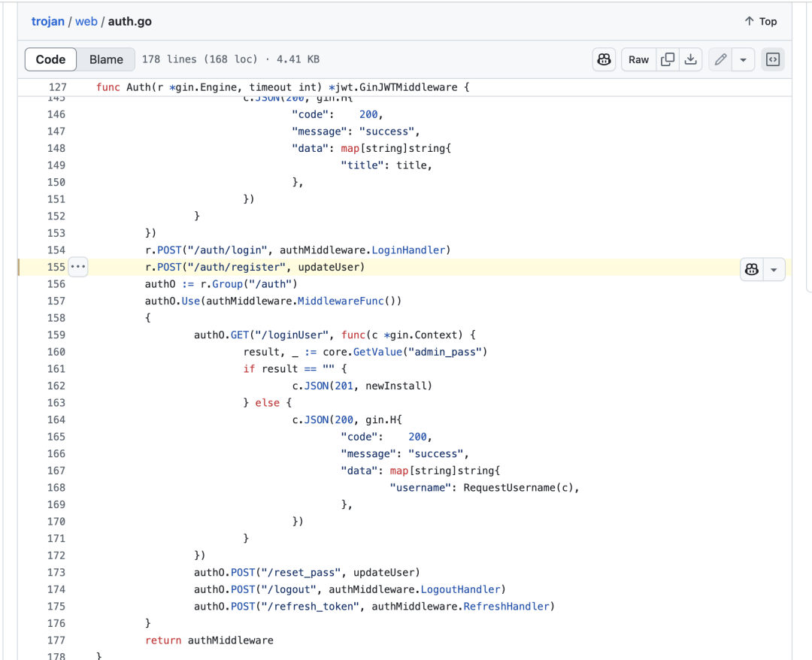Open the trojan breadcrumb link
The width and height of the screenshot is (812, 660).
click(x=47, y=21)
